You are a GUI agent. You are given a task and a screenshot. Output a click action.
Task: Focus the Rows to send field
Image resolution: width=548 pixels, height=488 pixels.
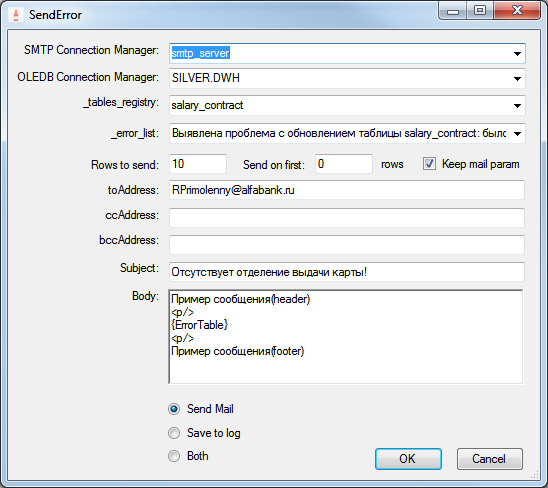[x=198, y=164]
